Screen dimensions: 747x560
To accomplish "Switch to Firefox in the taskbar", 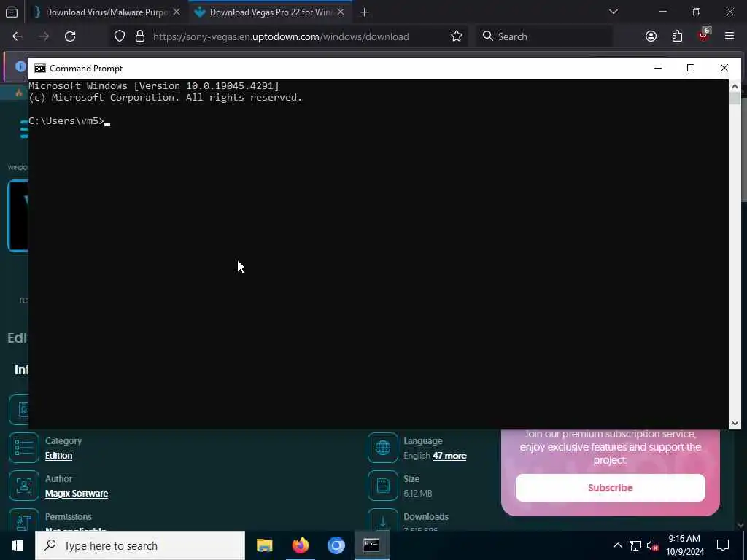I will (300, 545).
